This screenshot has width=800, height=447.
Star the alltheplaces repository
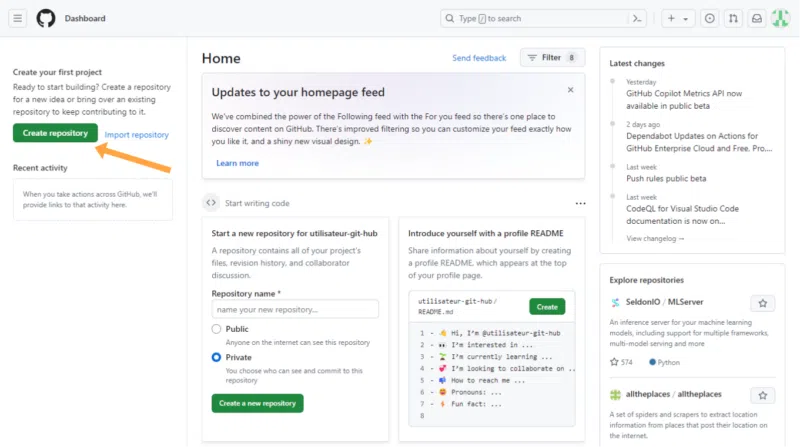coord(762,395)
